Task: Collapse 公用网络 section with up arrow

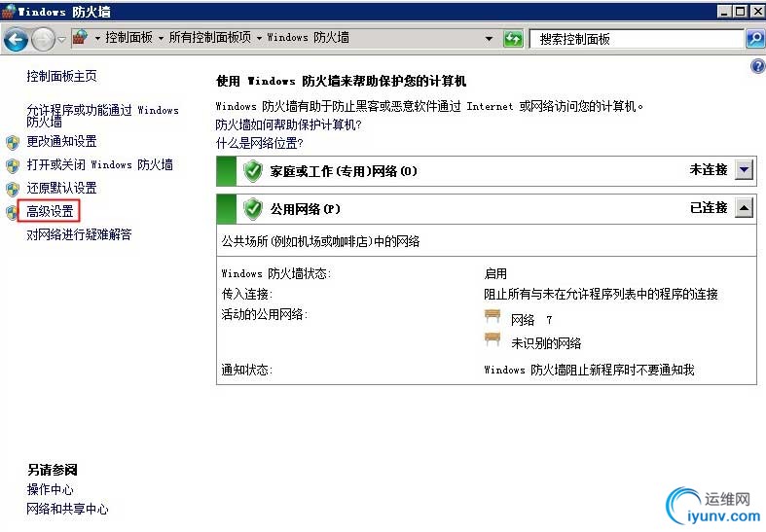Action: 744,208
